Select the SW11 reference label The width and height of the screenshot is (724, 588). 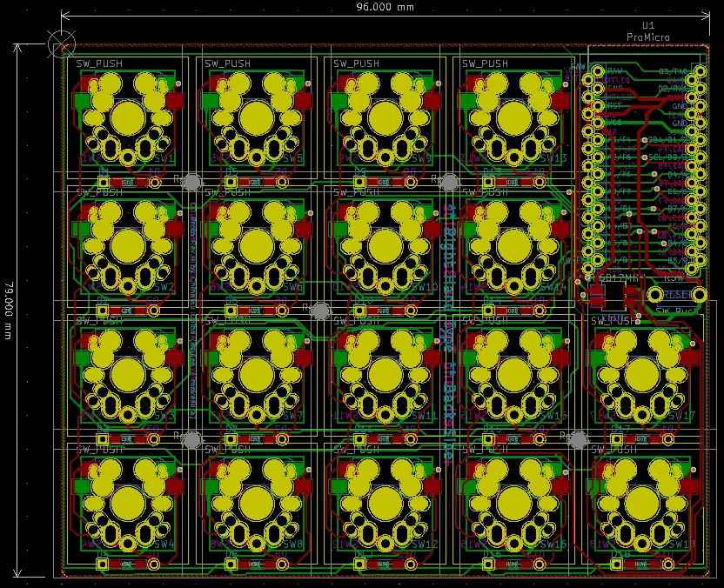tap(425, 416)
